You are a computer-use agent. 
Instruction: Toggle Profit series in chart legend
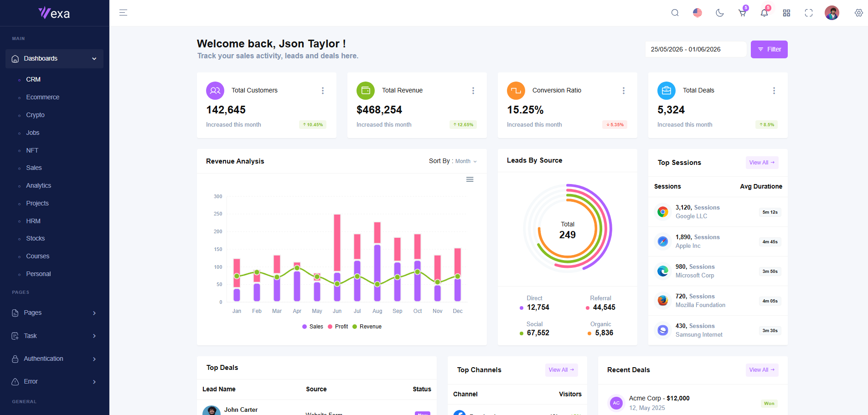338,327
